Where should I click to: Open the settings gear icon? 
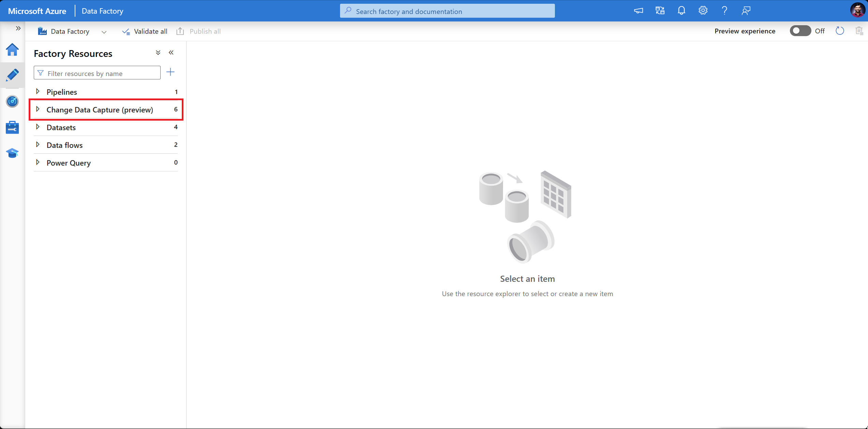703,11
